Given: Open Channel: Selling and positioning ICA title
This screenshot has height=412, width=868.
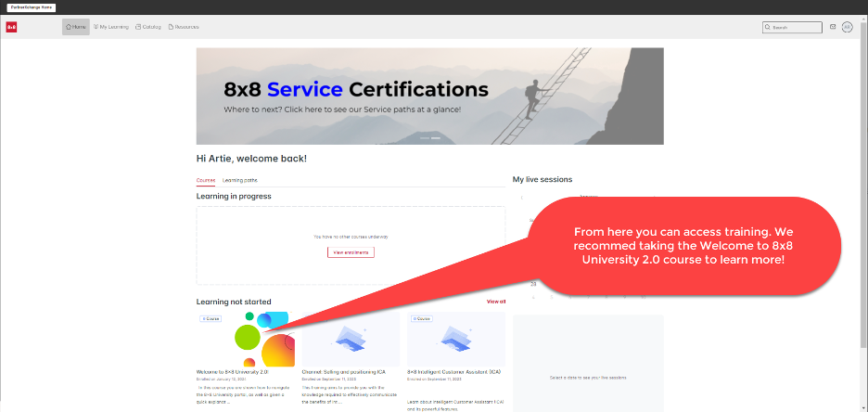Looking at the screenshot, I should pos(344,372).
